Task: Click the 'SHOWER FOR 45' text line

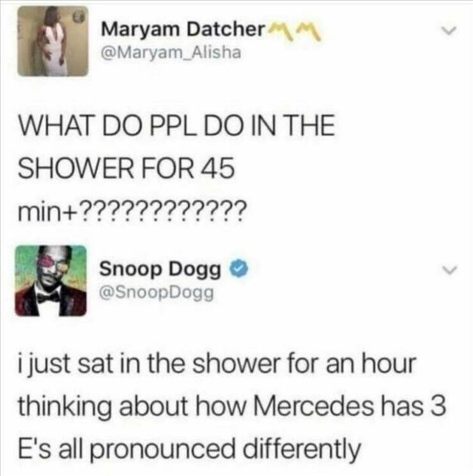Action: [127, 167]
